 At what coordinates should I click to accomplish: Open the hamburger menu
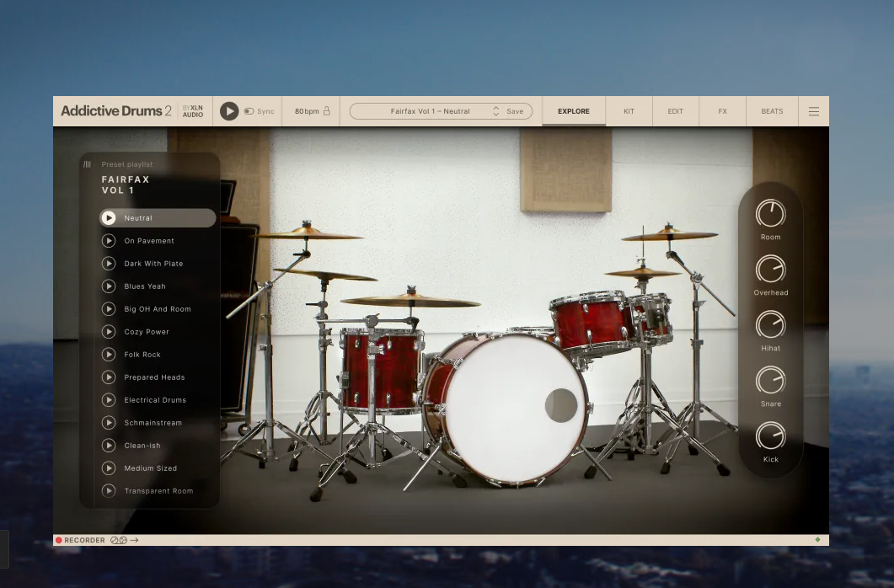coord(813,110)
